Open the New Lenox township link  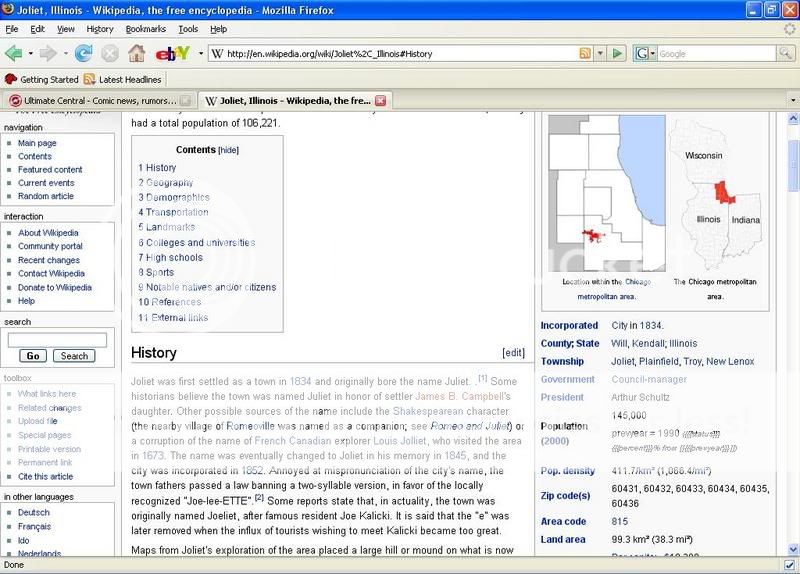point(730,361)
